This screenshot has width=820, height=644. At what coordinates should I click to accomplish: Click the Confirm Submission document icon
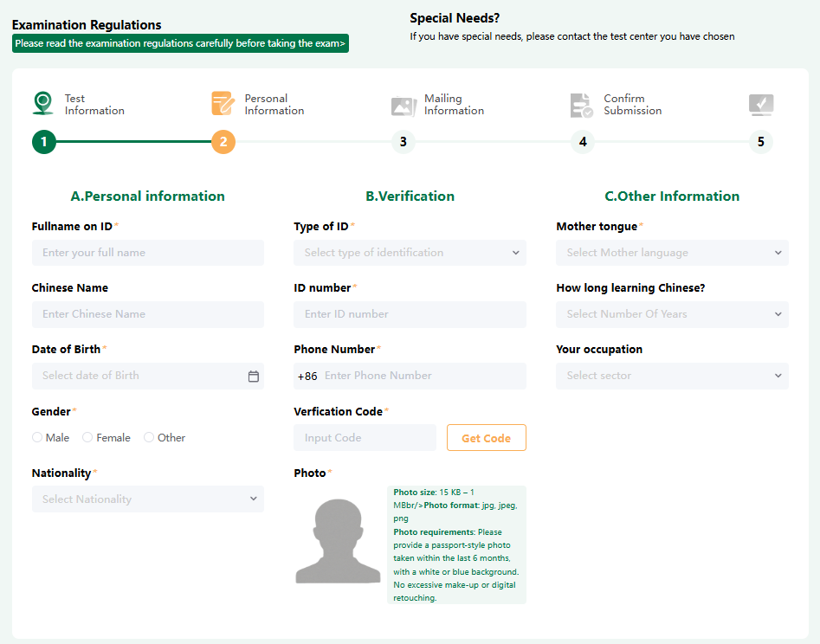click(x=582, y=106)
